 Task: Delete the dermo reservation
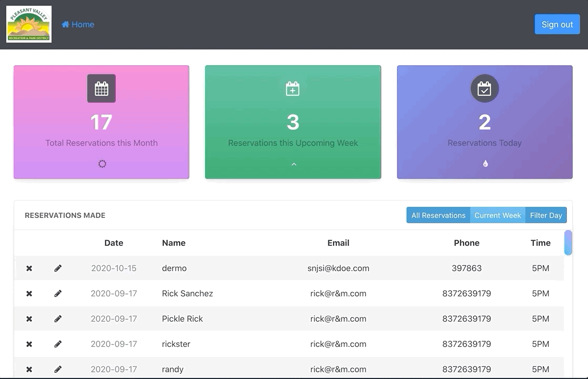29,268
